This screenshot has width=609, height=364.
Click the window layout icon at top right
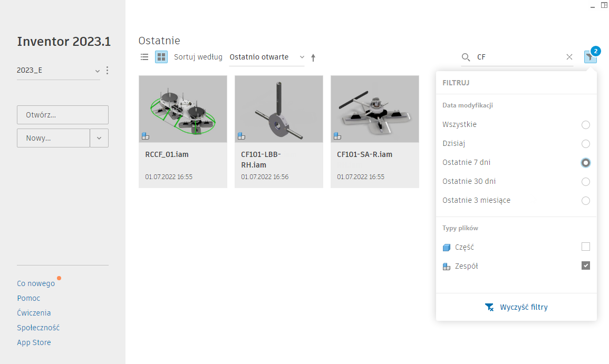604,5
